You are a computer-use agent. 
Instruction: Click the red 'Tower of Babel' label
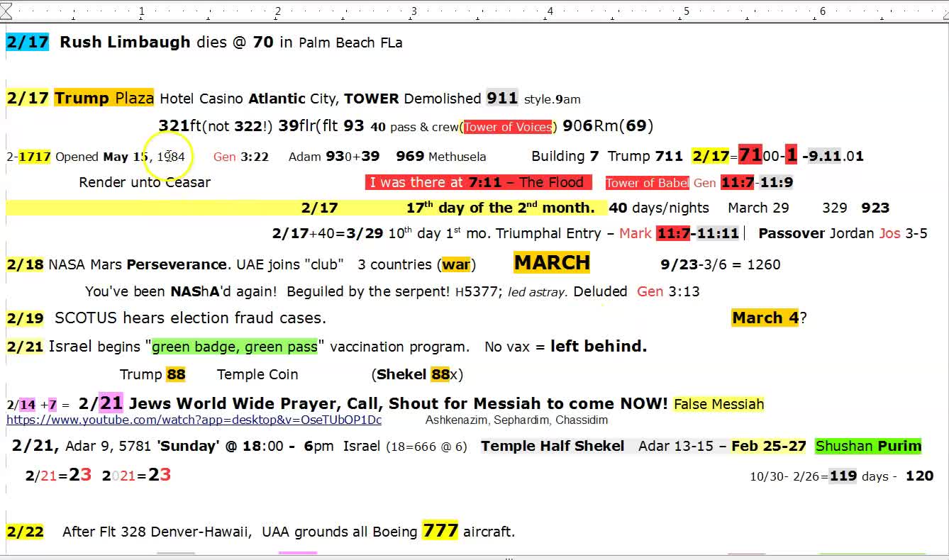coord(647,183)
